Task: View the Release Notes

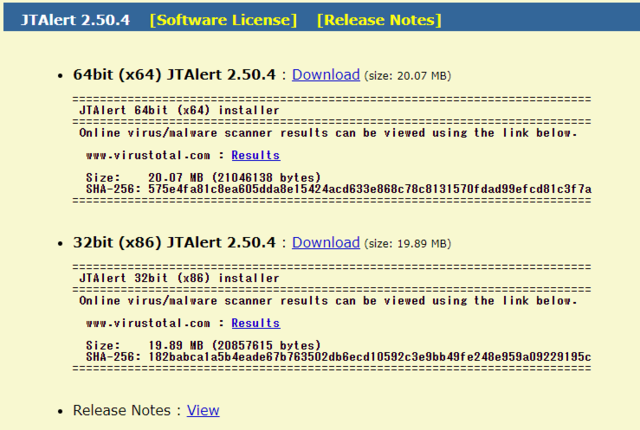Action: pos(203,410)
